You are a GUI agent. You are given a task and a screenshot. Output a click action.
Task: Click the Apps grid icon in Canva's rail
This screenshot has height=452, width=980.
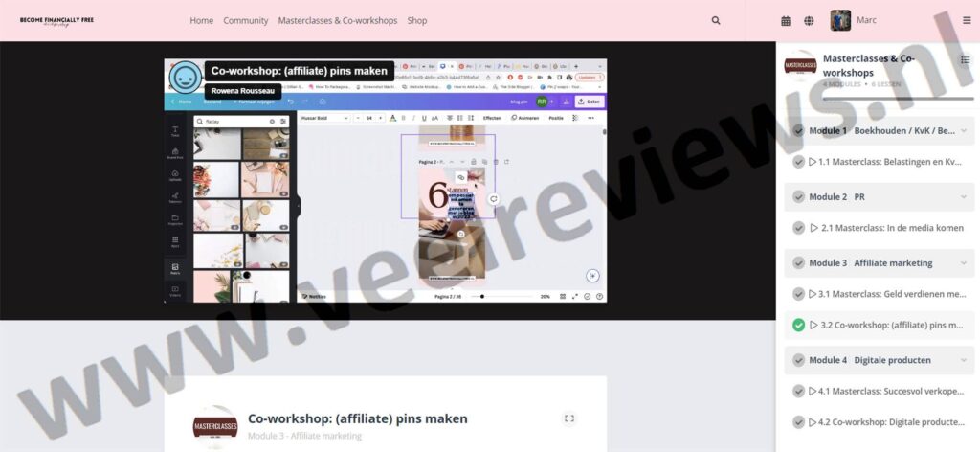pos(175,242)
